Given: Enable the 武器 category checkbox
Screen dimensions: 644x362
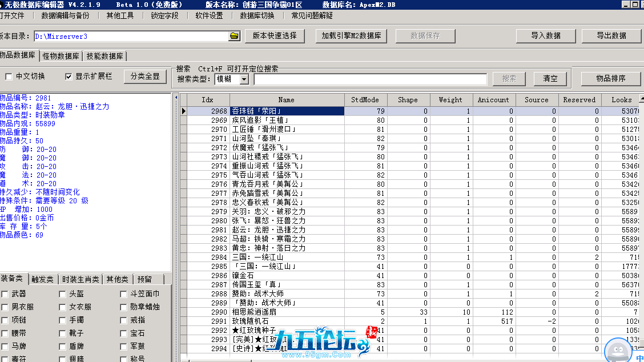Looking at the screenshot, I should (x=5, y=294).
